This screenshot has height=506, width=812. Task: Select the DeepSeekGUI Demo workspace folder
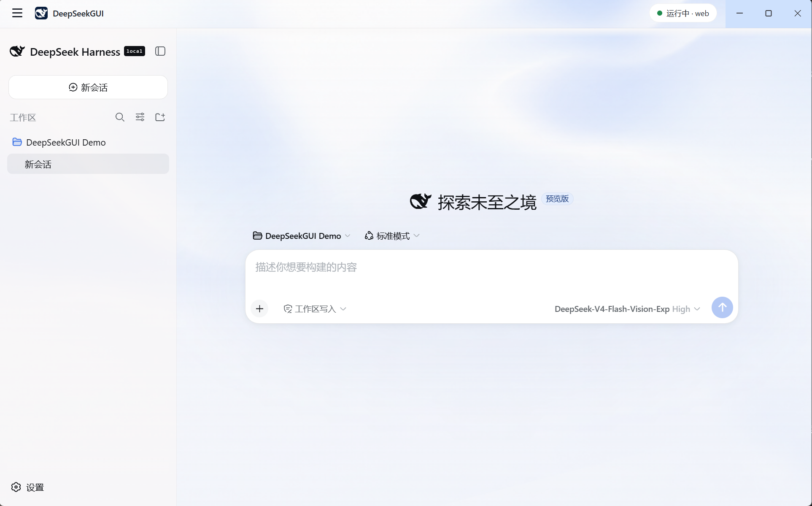point(88,142)
